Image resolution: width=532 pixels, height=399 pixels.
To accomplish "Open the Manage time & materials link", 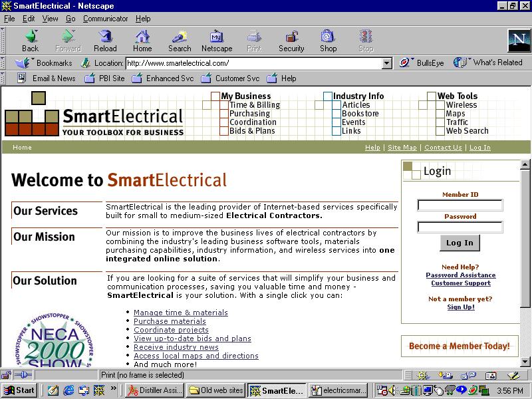I will point(180,313).
